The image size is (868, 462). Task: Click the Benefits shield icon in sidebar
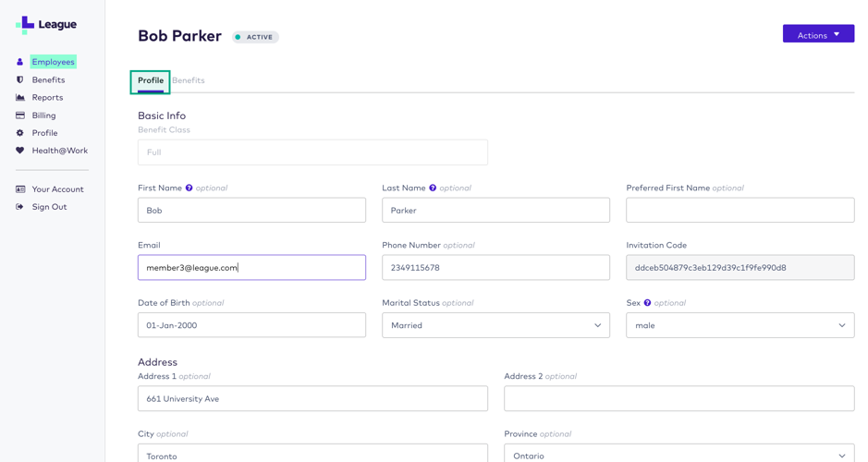click(20, 79)
